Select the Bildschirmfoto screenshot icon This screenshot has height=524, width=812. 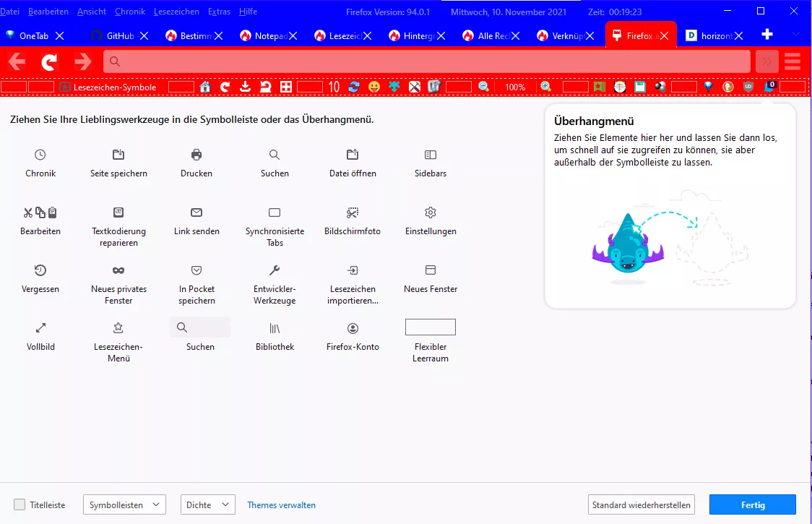tap(353, 212)
